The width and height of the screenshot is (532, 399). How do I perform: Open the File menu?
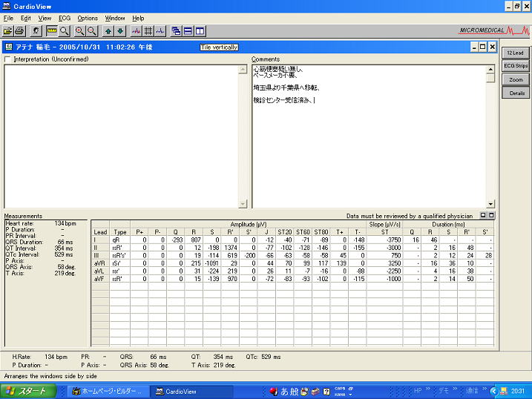coord(8,19)
